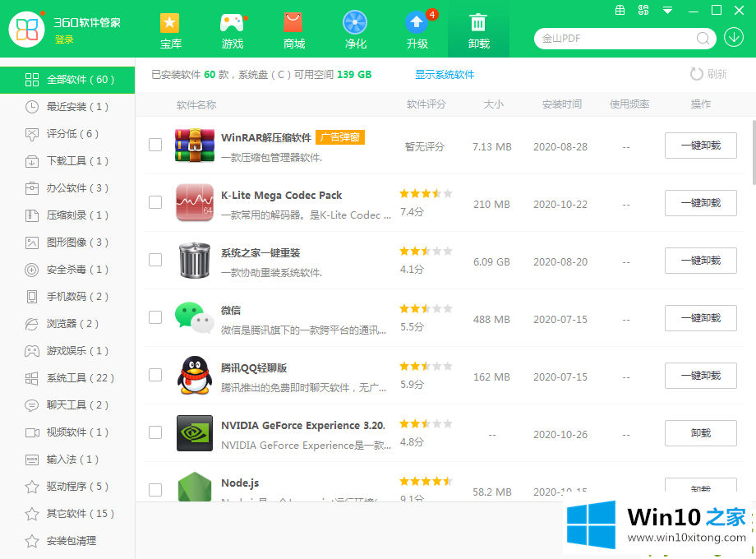
Task: Select 系统工具 (22) category
Action: tap(67, 378)
